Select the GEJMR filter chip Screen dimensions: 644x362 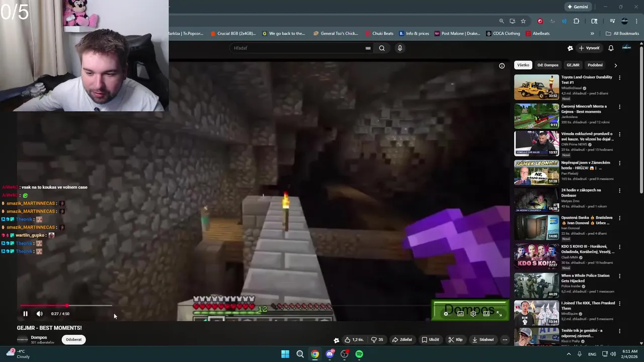tap(573, 65)
